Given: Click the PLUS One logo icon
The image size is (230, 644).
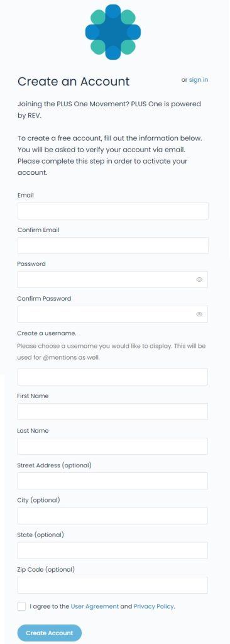Looking at the screenshot, I should [113, 31].
